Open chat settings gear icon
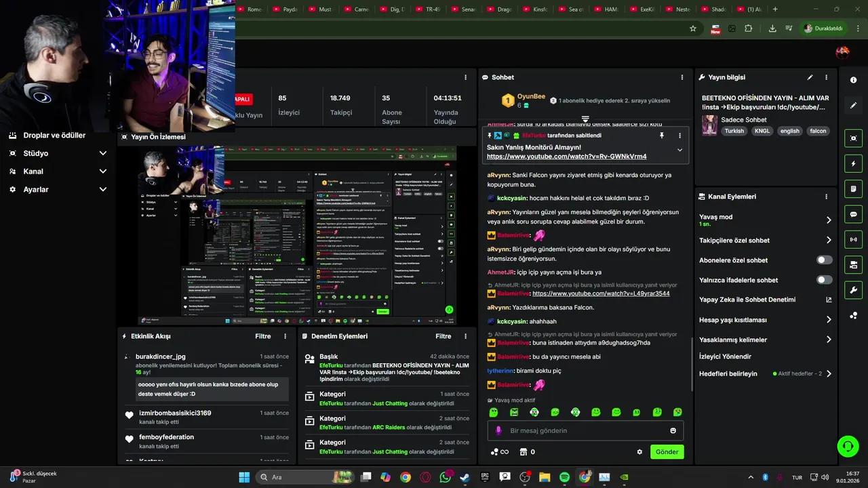The image size is (868, 488). click(639, 452)
